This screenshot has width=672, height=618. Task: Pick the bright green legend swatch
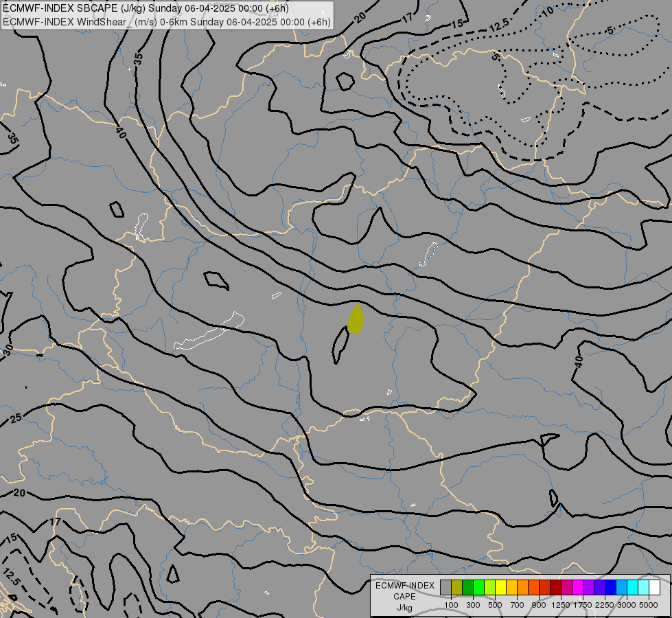(x=478, y=588)
